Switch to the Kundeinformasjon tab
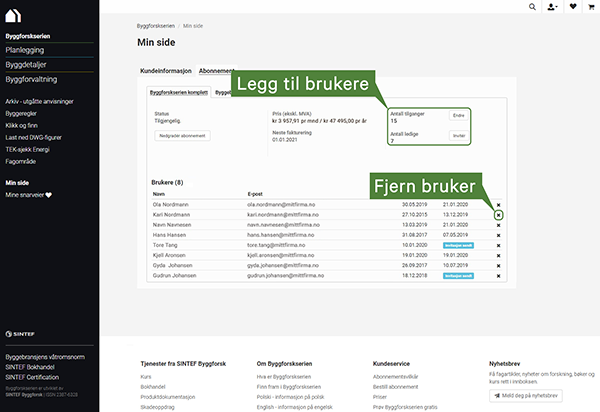Screen dimensions: 600x412 pos(166,71)
